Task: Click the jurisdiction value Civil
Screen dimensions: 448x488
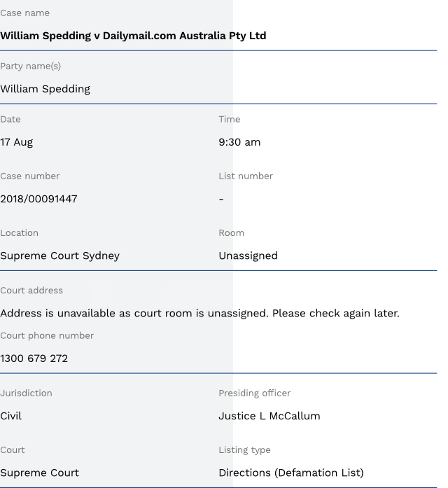Action: coord(10,416)
